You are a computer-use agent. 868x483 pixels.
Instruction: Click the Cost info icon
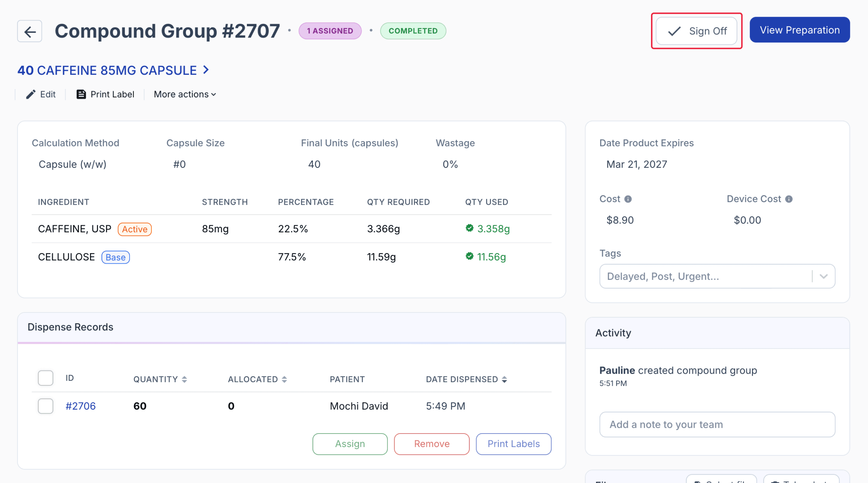[628, 199]
